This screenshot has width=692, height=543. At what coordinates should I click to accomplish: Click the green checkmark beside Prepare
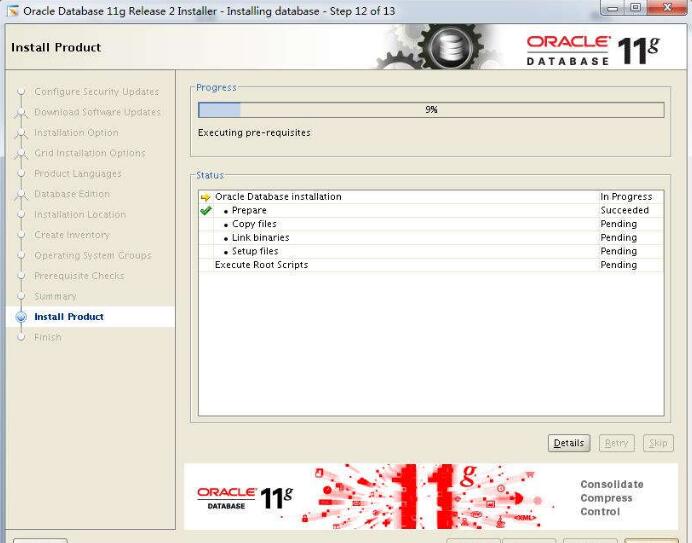click(x=206, y=211)
